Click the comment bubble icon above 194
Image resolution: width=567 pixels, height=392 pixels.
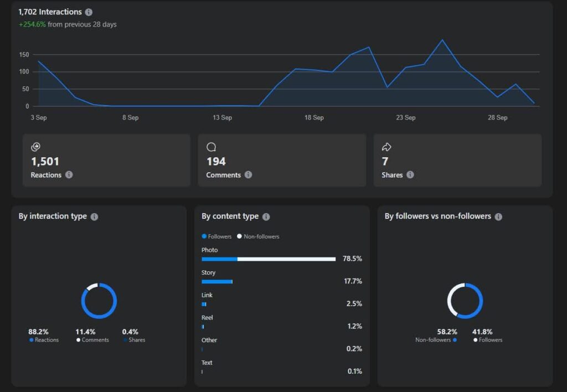211,147
